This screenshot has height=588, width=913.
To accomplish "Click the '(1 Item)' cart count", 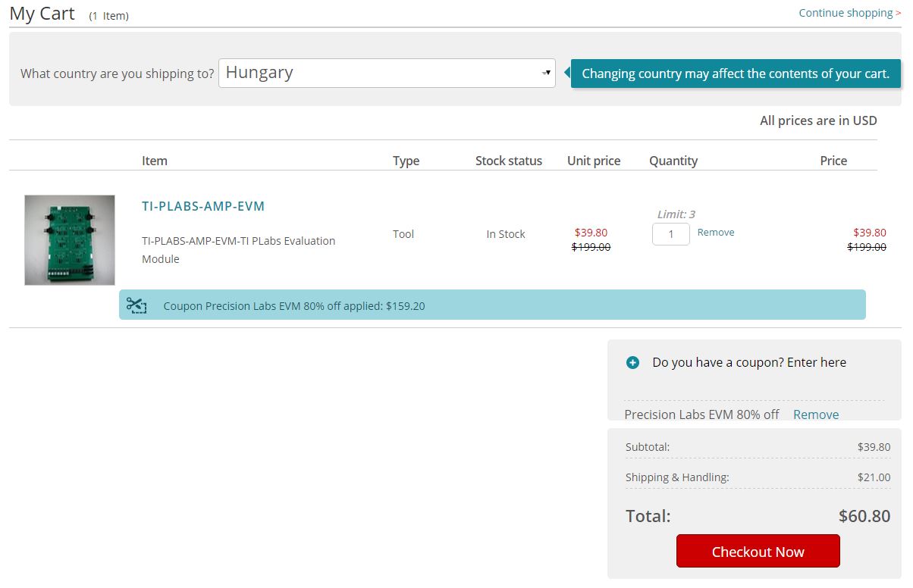I will click(109, 16).
